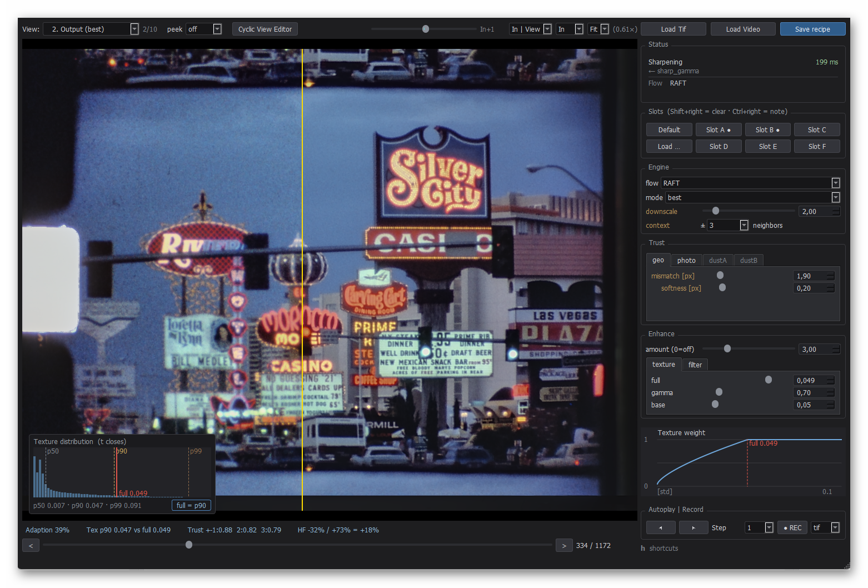Switch to the dustA trust tab
Image resolution: width=868 pixels, height=588 pixels.
pyautogui.click(x=717, y=260)
